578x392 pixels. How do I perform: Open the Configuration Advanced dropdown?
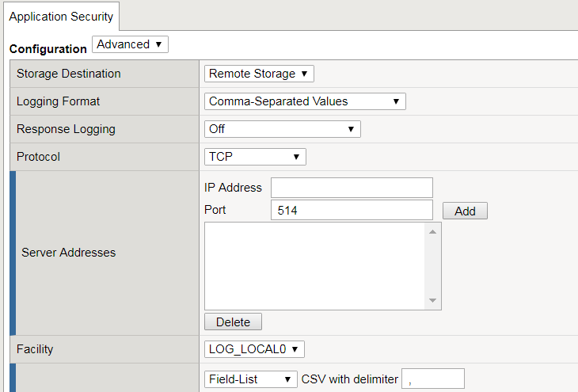pyautogui.click(x=131, y=44)
